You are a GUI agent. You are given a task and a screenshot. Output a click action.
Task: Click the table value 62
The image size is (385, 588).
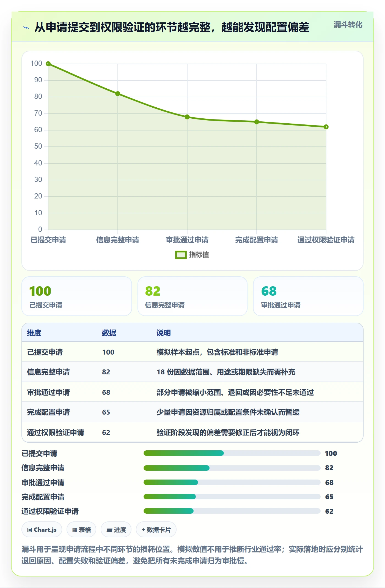106,432
